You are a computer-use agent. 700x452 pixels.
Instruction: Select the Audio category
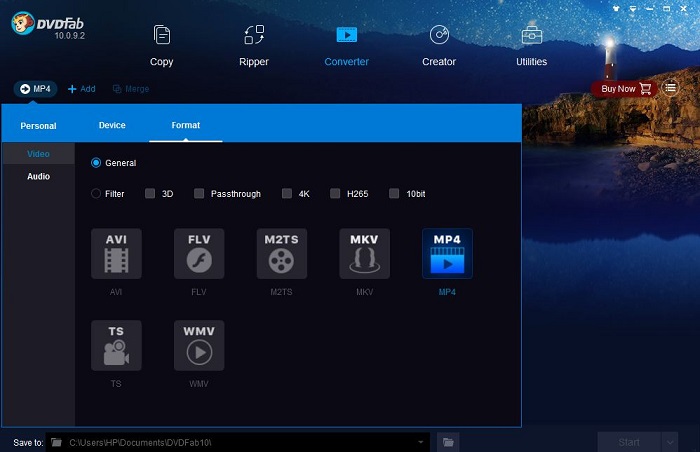[x=38, y=176]
